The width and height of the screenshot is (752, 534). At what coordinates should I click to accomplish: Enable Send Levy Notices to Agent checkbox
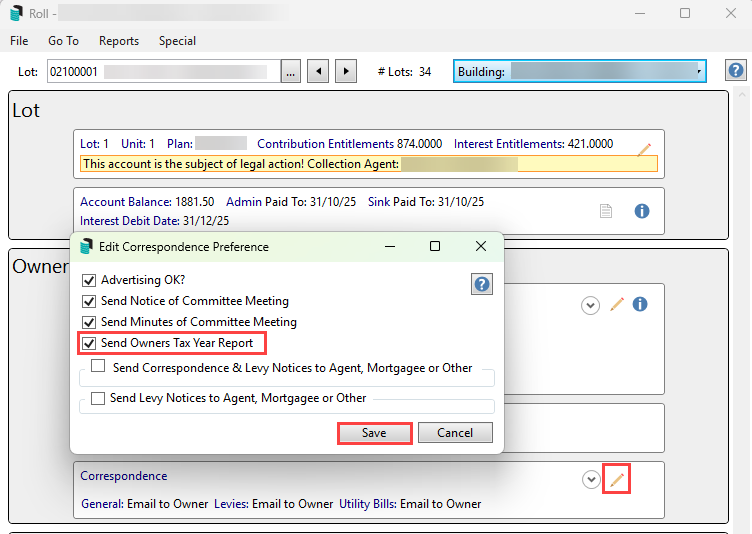tap(98, 398)
